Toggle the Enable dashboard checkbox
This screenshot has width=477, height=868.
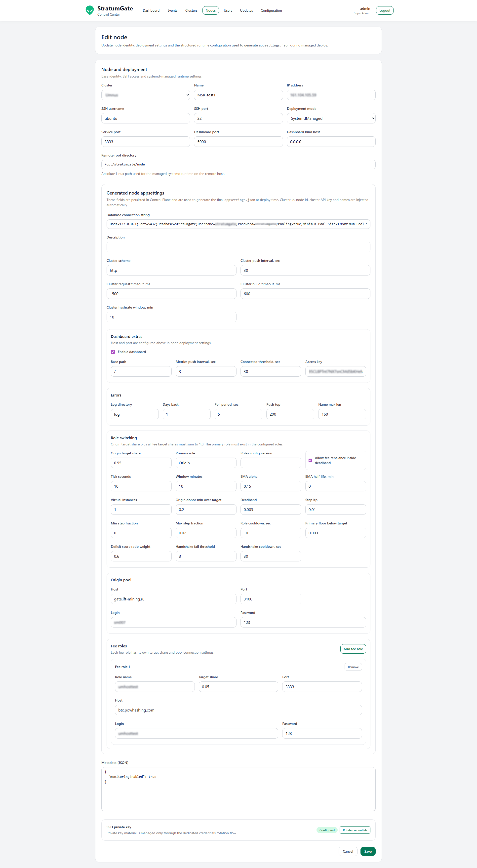pos(113,352)
